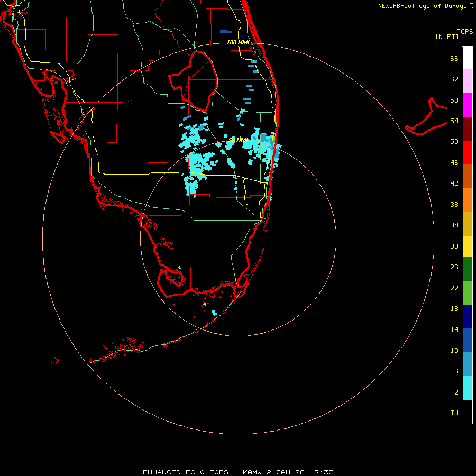This screenshot has height=476, width=476.
Task: Click the cyan band at 2
Action: 467,387
